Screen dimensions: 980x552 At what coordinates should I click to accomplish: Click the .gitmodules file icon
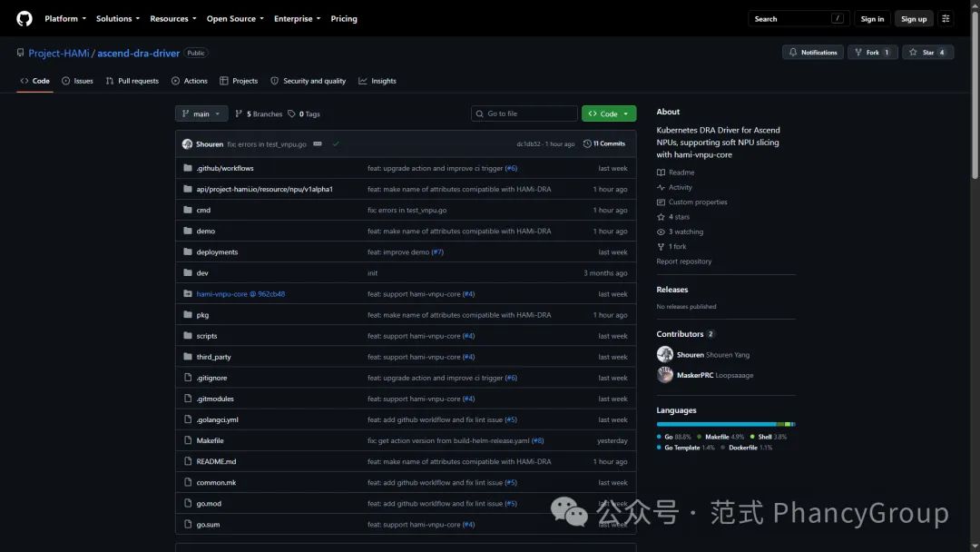(188, 399)
